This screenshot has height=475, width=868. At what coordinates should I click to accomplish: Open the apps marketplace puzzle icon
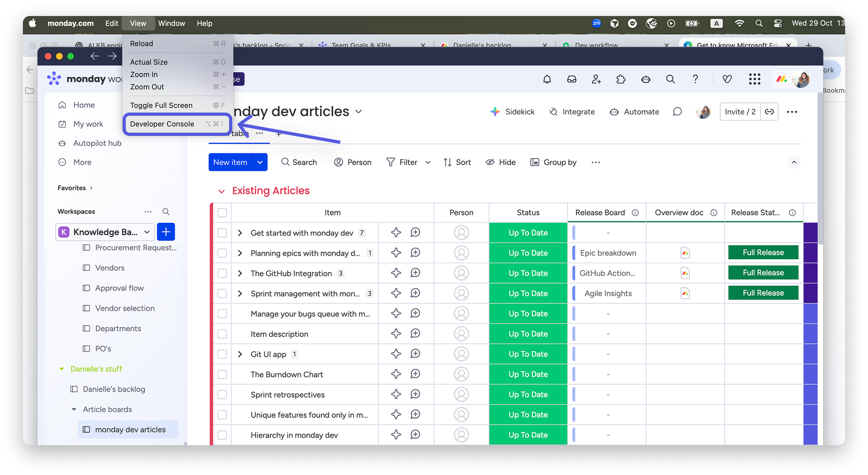pyautogui.click(x=621, y=79)
